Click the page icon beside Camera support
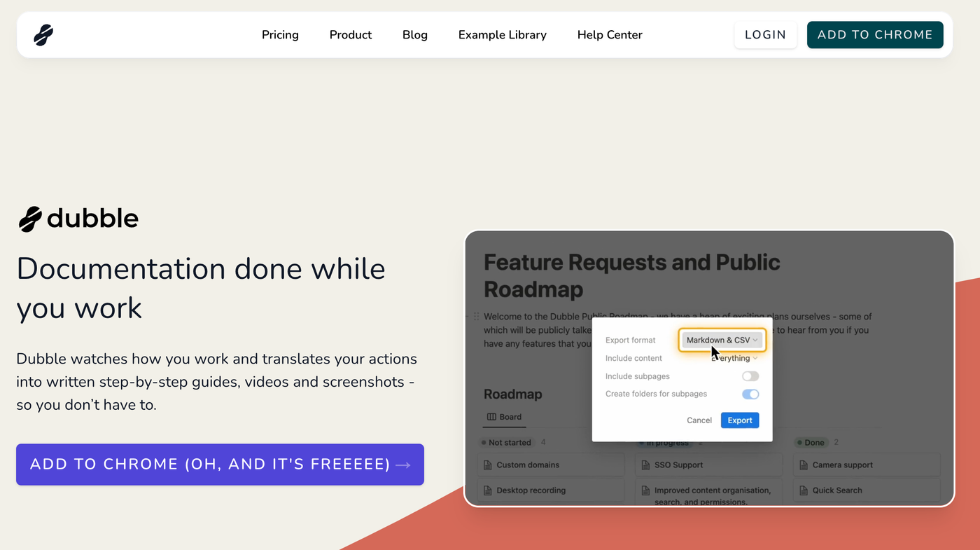 click(803, 465)
